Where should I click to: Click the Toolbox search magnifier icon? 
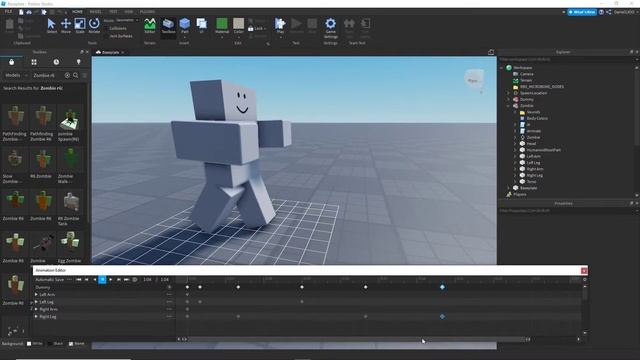[76, 76]
